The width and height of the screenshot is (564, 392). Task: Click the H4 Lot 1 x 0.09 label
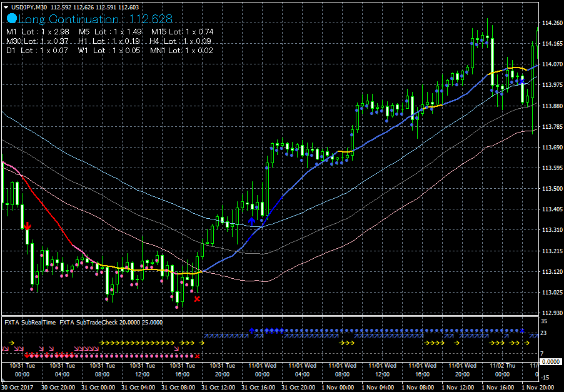pyautogui.click(x=180, y=41)
